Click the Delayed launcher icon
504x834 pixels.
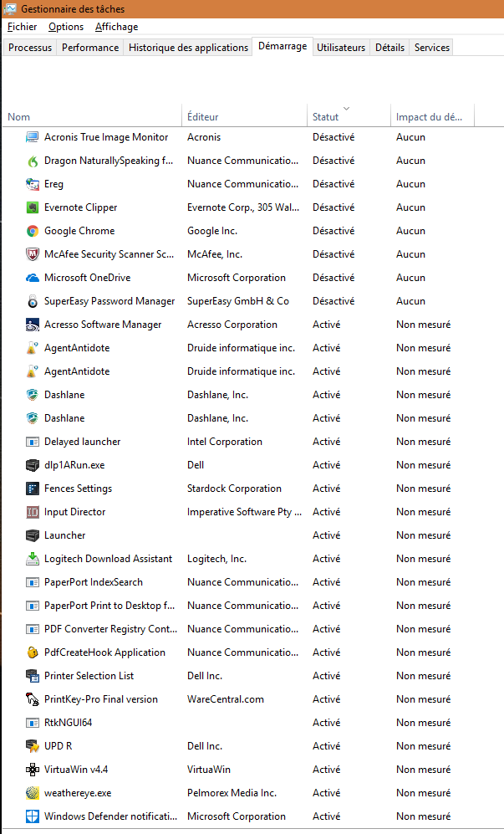[33, 442]
